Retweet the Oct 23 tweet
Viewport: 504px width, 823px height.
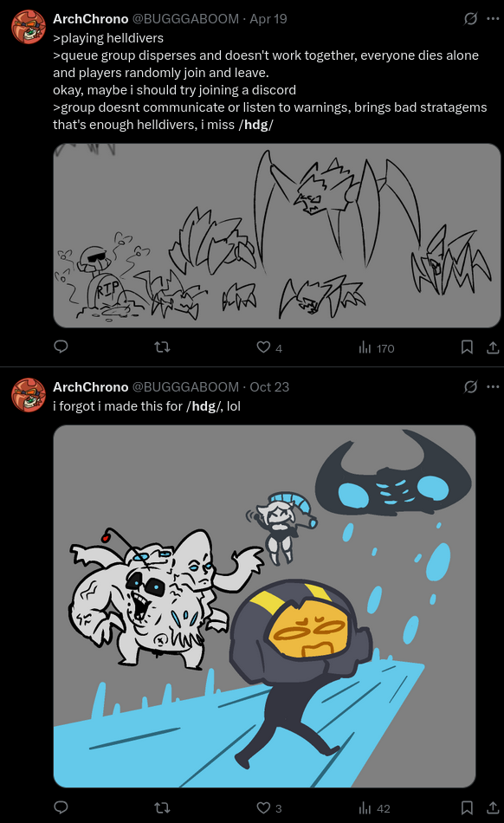[163, 807]
